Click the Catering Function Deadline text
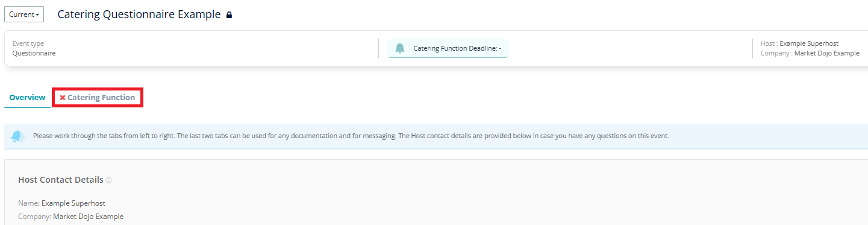This screenshot has width=868, height=225. pos(453,48)
